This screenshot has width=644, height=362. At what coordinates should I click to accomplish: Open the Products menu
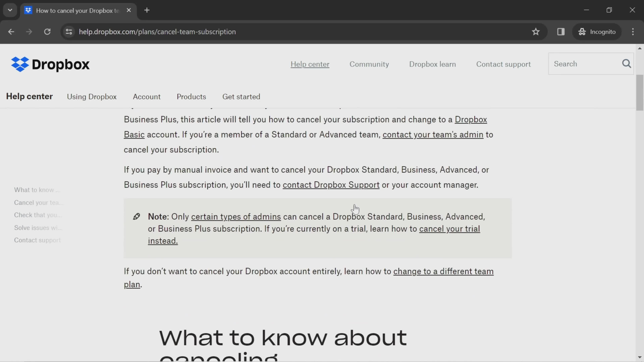pos(191,97)
